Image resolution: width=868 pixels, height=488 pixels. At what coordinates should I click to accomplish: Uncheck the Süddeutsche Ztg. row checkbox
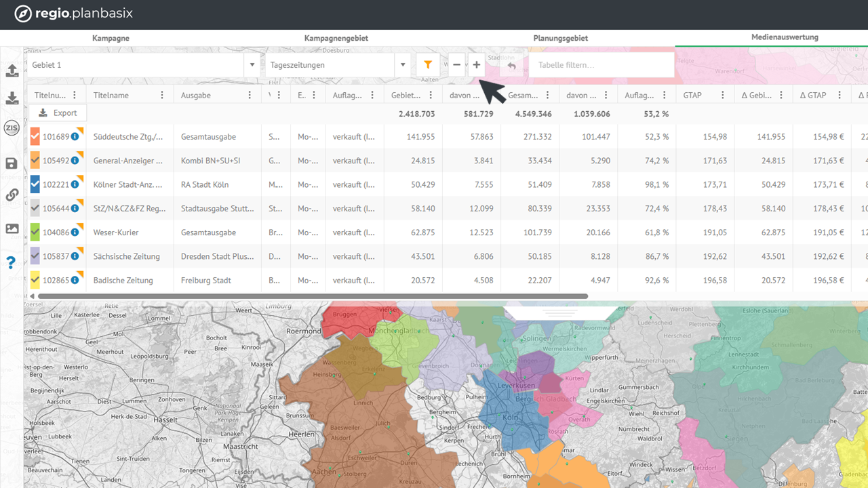(x=35, y=137)
